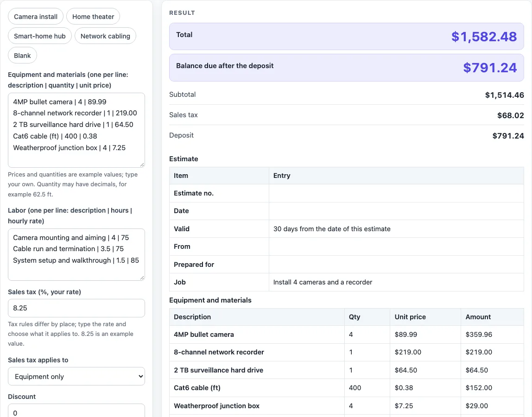Click the $0.38 unit price cell
532x417 pixels.
tap(404, 388)
